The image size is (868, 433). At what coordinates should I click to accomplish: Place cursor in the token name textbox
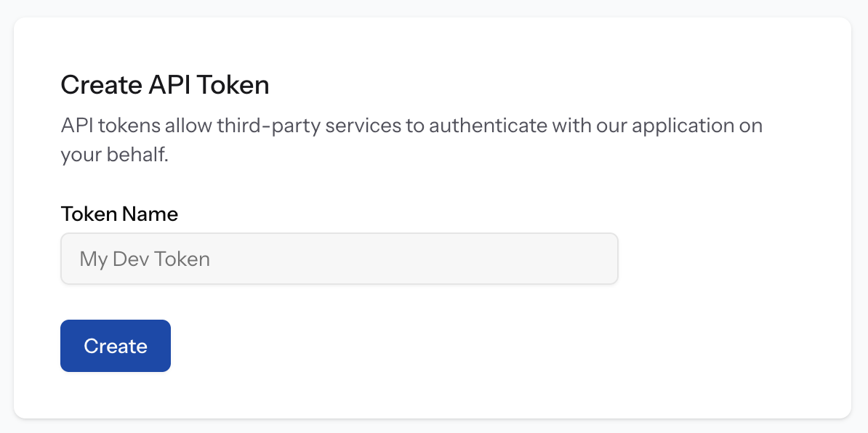click(x=339, y=259)
